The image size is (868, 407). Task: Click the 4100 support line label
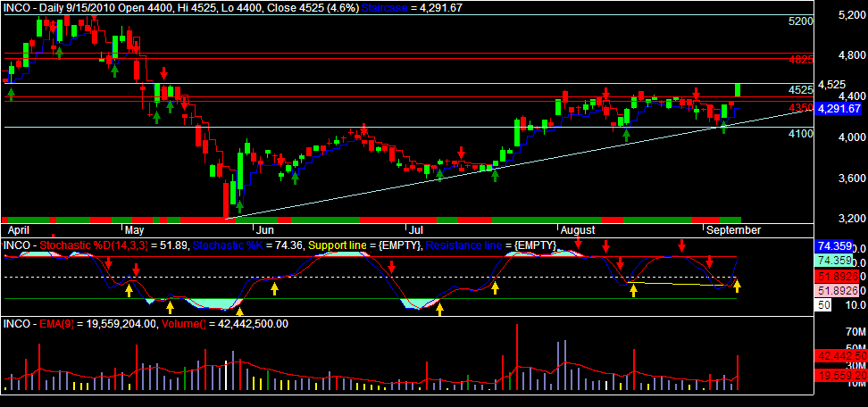coord(800,134)
